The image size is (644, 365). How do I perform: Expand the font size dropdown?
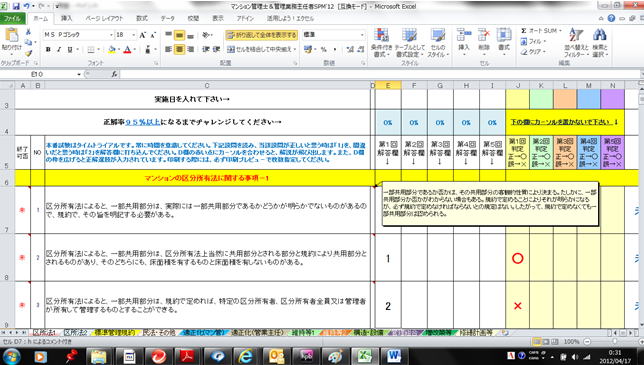[133, 35]
